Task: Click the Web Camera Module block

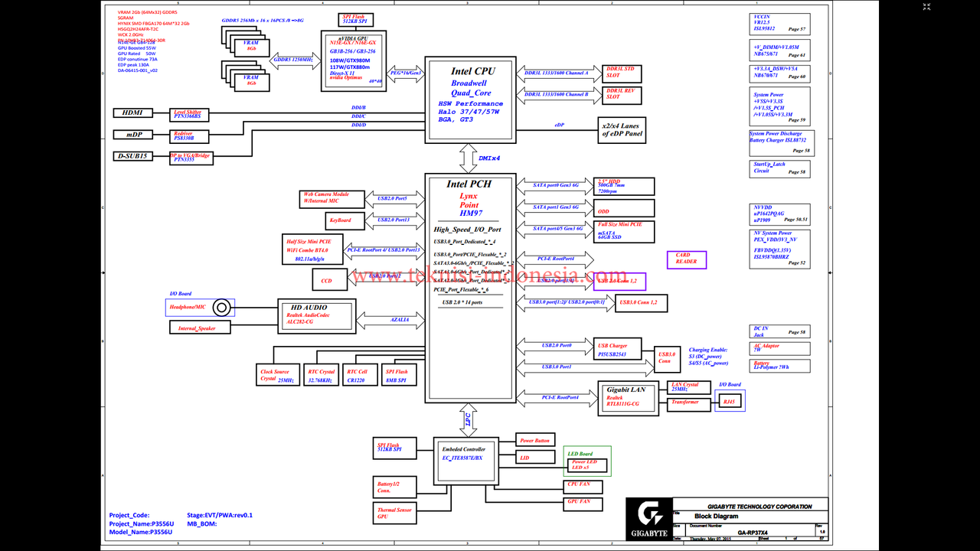Action: click(332, 199)
